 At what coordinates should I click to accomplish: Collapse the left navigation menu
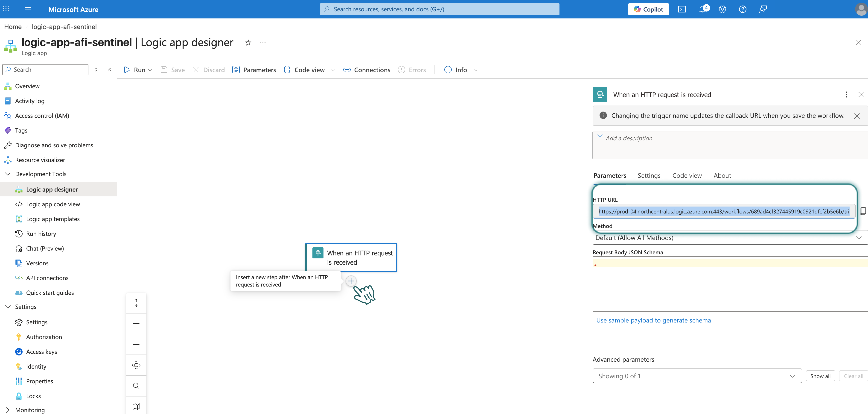coord(110,70)
